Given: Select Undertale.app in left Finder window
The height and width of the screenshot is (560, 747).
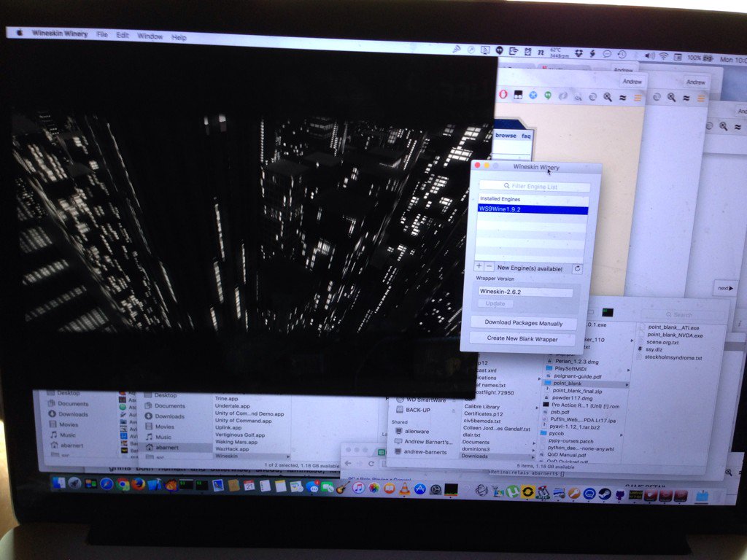Looking at the screenshot, I should [x=233, y=406].
